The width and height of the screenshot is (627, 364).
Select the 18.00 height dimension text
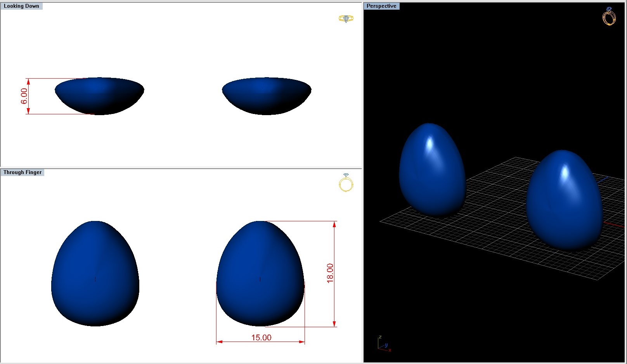pos(330,273)
